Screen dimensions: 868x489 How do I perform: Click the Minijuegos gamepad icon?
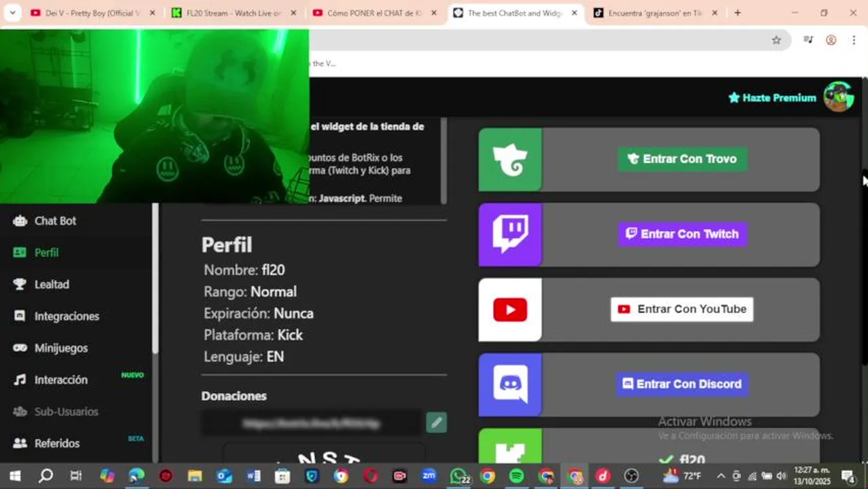tap(20, 348)
